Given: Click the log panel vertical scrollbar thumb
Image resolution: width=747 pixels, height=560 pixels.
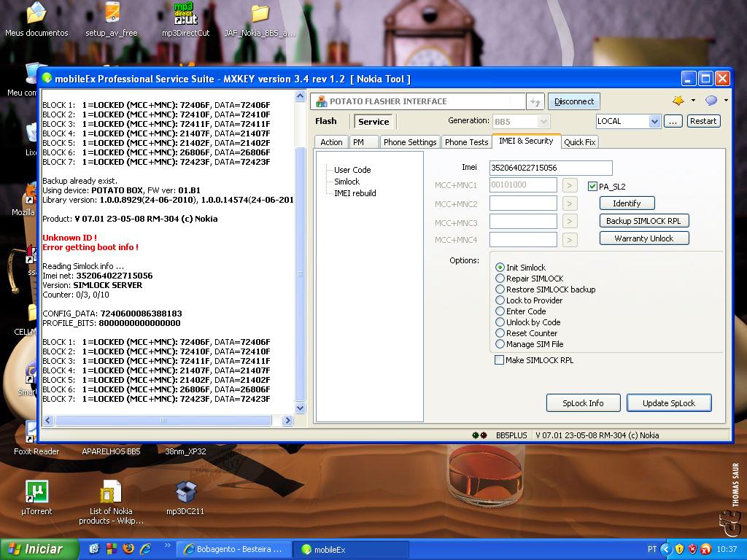Looking at the screenshot, I should [x=300, y=274].
